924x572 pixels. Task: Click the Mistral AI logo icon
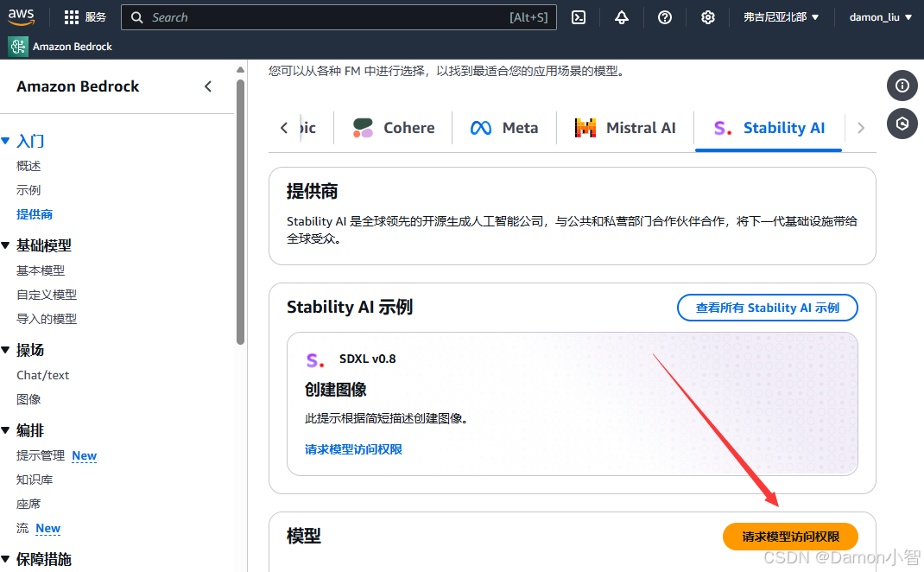coord(585,128)
